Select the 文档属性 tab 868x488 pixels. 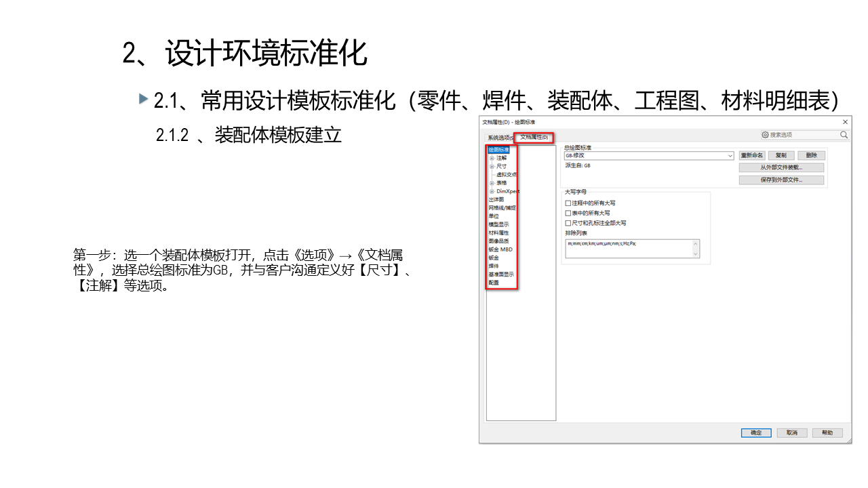[534, 138]
